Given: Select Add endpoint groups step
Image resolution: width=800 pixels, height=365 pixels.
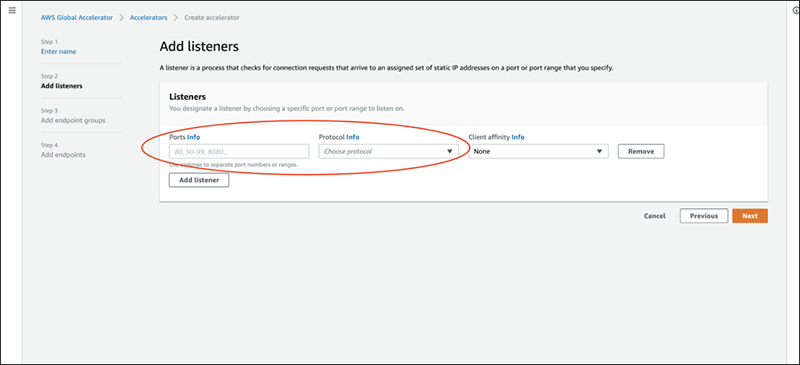Looking at the screenshot, I should [73, 120].
